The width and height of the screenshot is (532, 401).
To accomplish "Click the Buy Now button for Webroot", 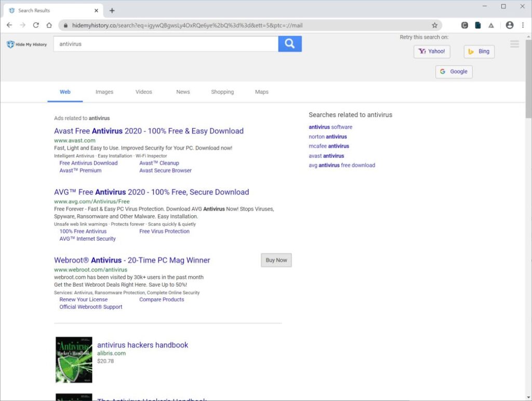I will pyautogui.click(x=276, y=260).
